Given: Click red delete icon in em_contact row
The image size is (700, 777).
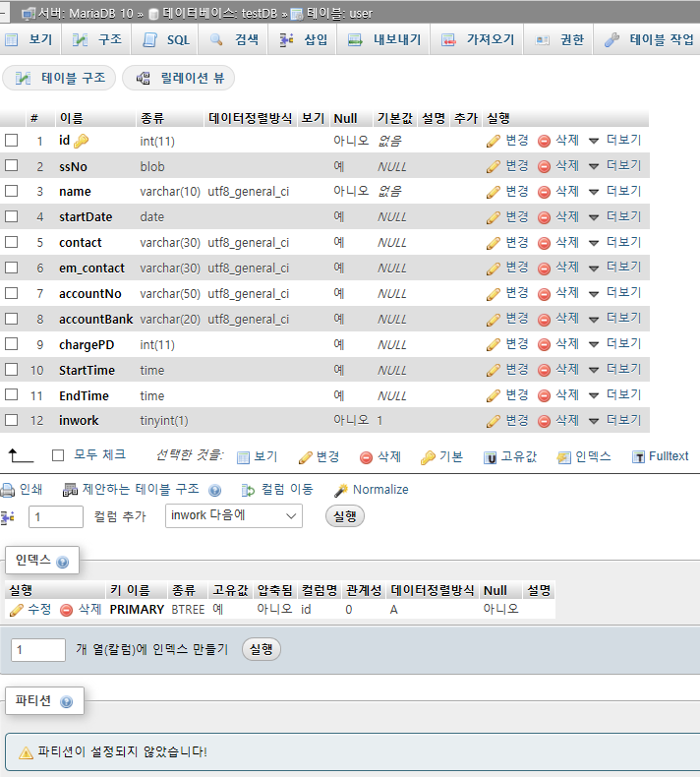Looking at the screenshot, I should tap(544, 269).
